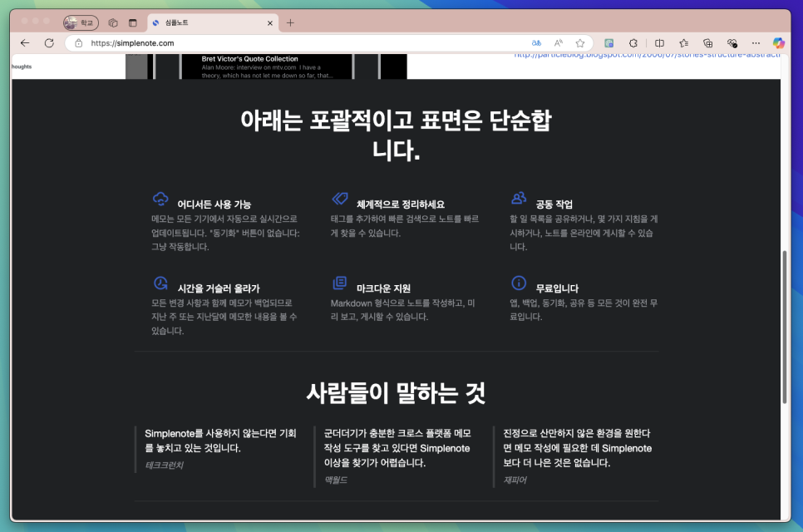The height and width of the screenshot is (532, 803).
Task: Open the green extension icon in toolbar
Action: point(609,43)
